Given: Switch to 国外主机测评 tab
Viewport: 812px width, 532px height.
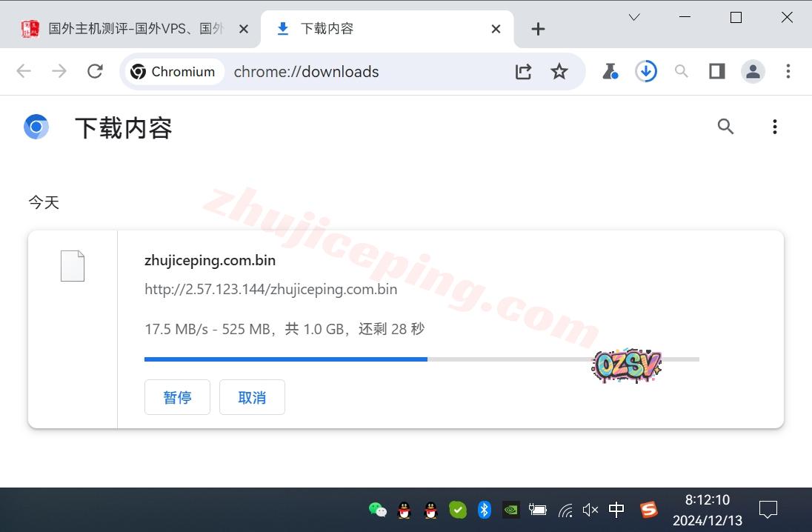Looking at the screenshot, I should coord(135,29).
